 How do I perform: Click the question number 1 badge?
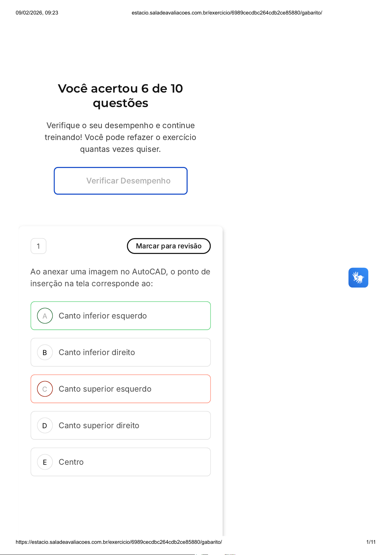click(39, 246)
